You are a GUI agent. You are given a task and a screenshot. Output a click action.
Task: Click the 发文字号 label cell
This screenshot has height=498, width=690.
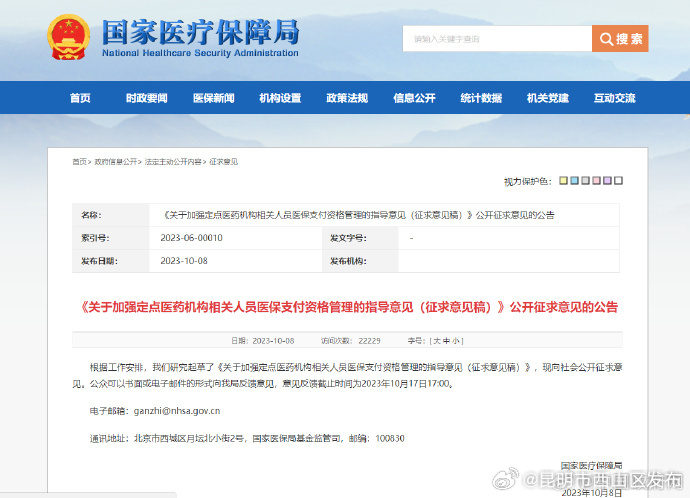coord(360,238)
